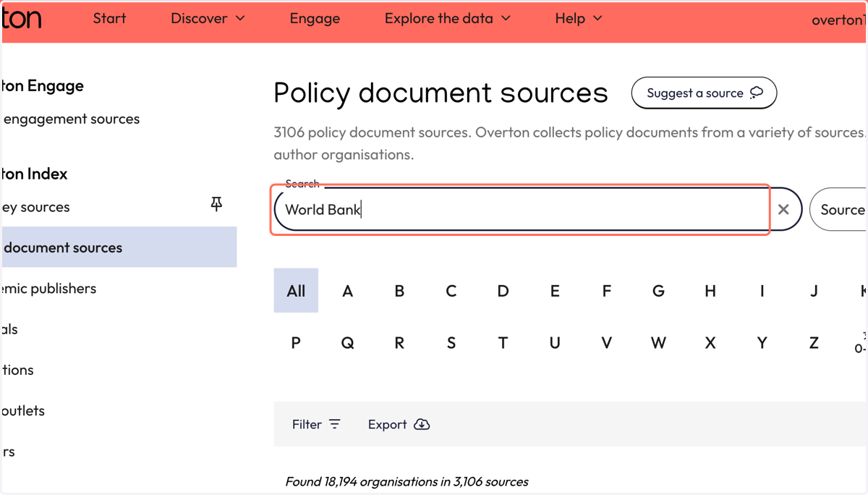Export the sources list
Viewport: 868px width, 495px height.
(399, 424)
